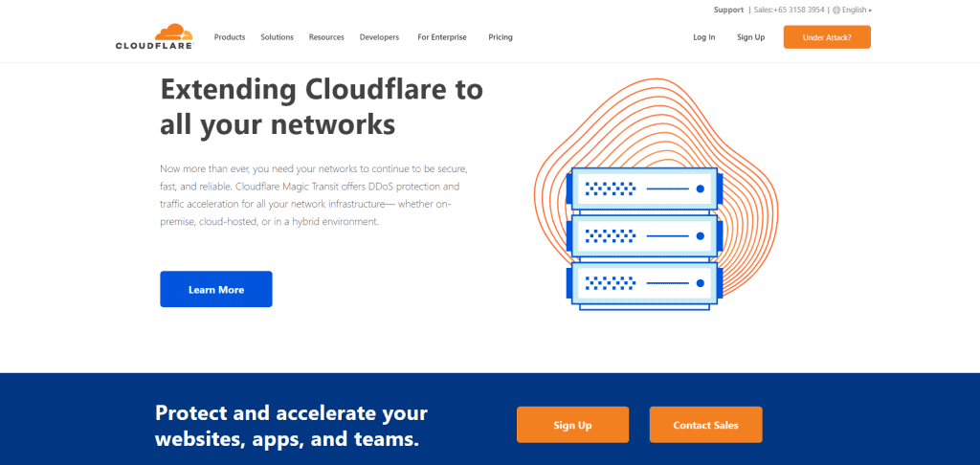Image resolution: width=980 pixels, height=465 pixels.
Task: Click the Support link
Action: click(x=728, y=10)
